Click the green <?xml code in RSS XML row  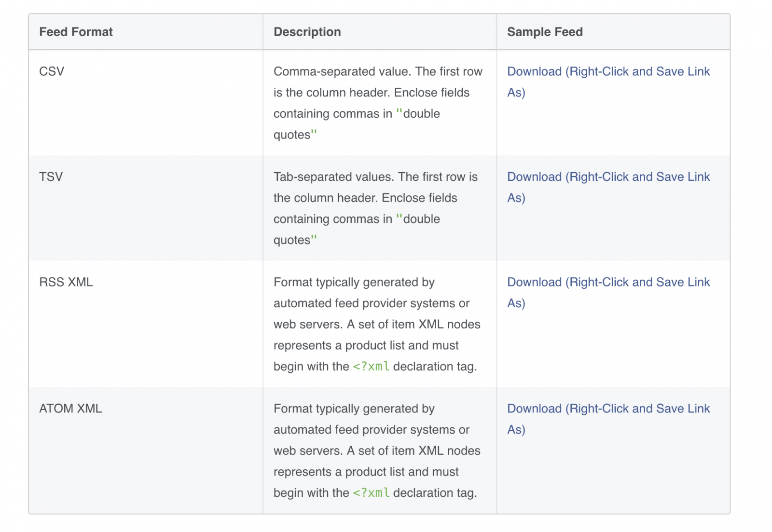[371, 367]
